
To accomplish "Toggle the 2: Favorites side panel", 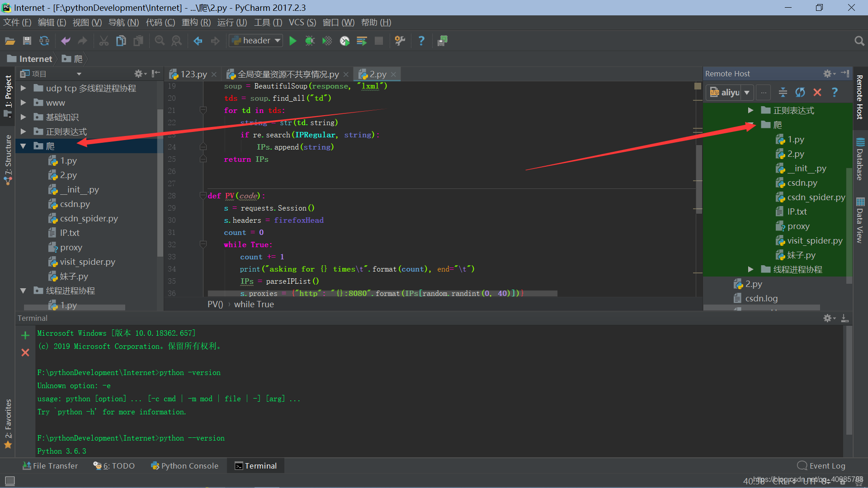I will pos(8,424).
